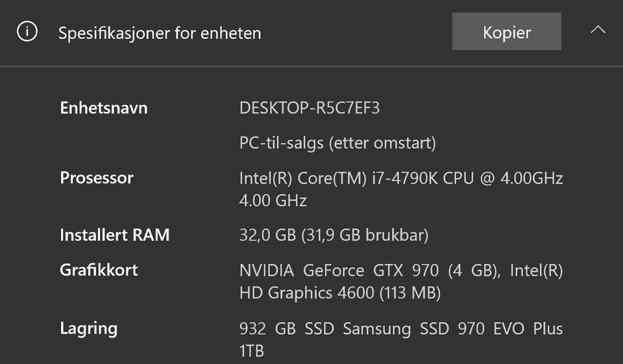
Task: Select the Enhetsnavn label
Action: (104, 108)
